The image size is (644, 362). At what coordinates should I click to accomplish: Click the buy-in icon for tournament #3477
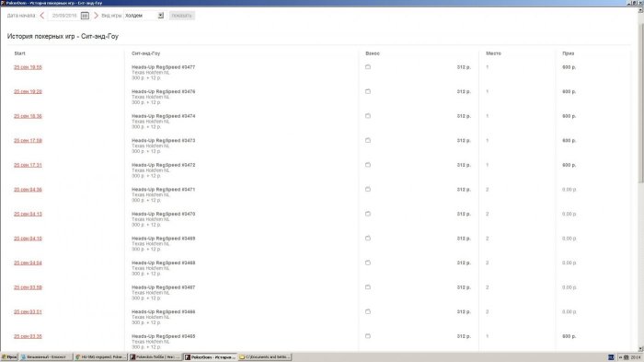[368, 66]
